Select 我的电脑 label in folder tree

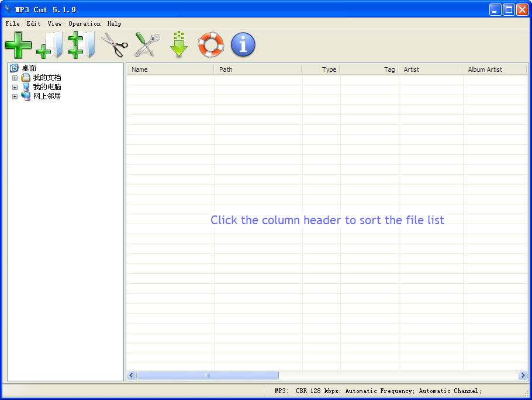(x=47, y=87)
